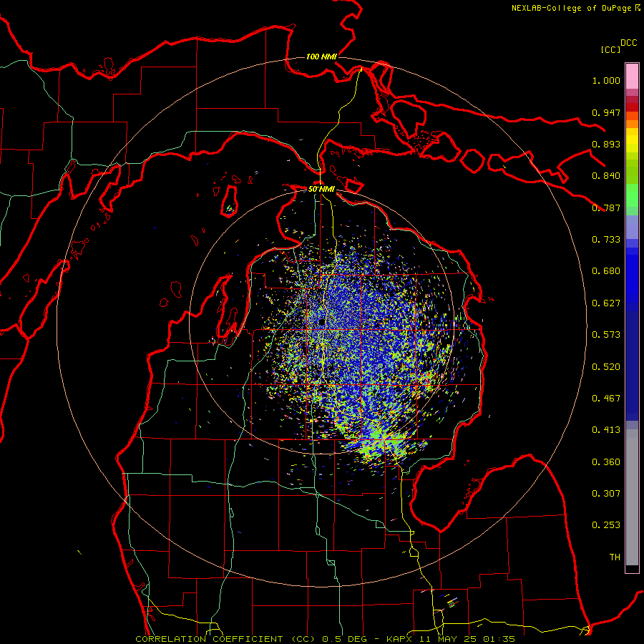Click the 0.947 legend value
Viewport: 644px width, 644px height.
point(606,112)
